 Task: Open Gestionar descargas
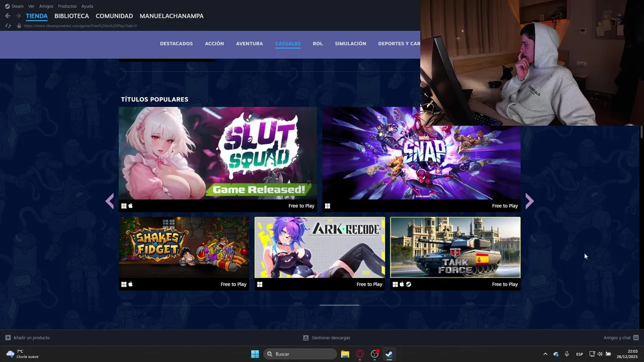coord(331,338)
